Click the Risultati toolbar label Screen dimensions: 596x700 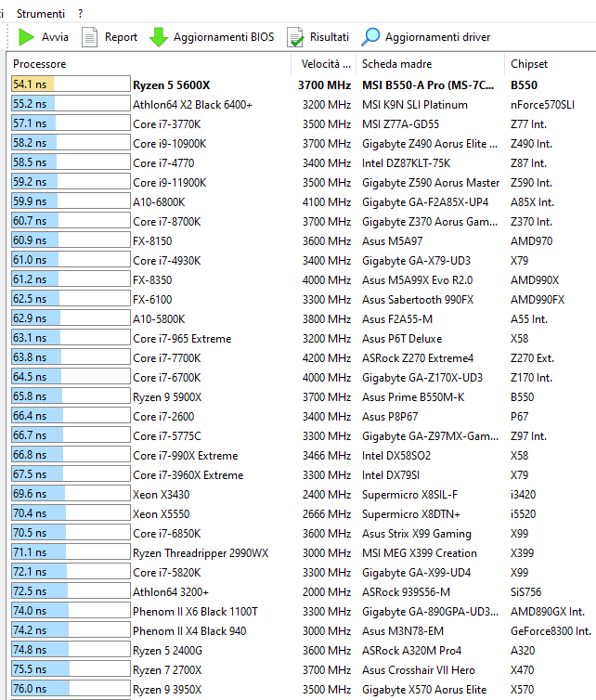330,37
